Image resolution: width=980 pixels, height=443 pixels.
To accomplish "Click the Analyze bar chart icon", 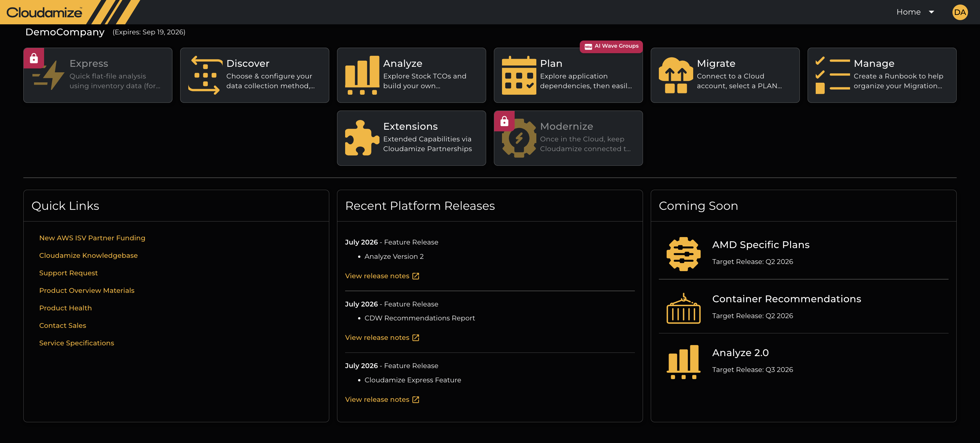I will (362, 75).
